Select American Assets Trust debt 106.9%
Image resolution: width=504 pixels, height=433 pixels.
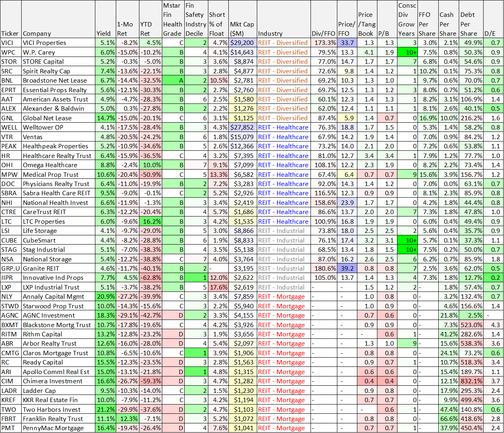471,99
